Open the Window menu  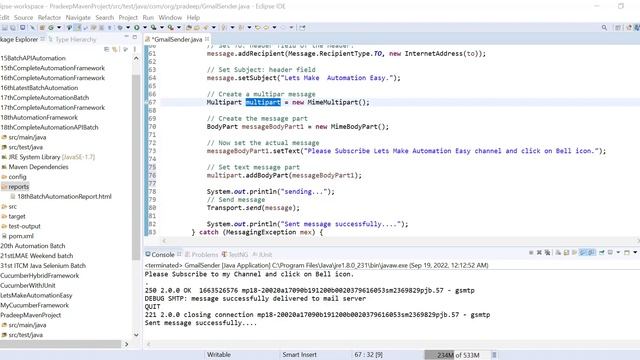170,18
